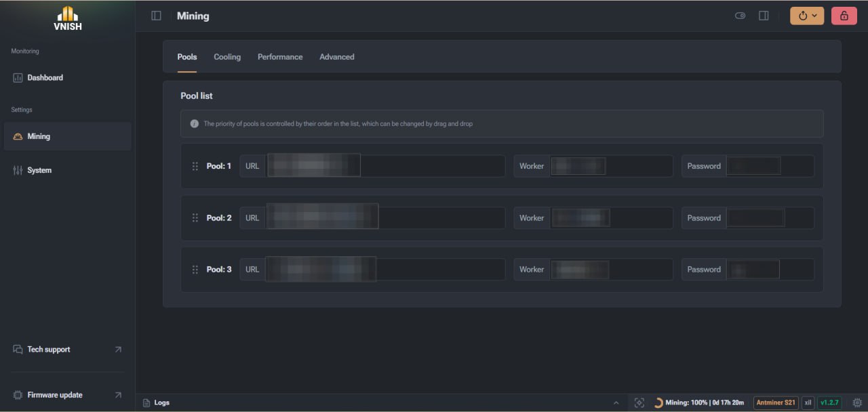Focus the Pool 3 Worker field
868x412 pixels.
click(611, 270)
